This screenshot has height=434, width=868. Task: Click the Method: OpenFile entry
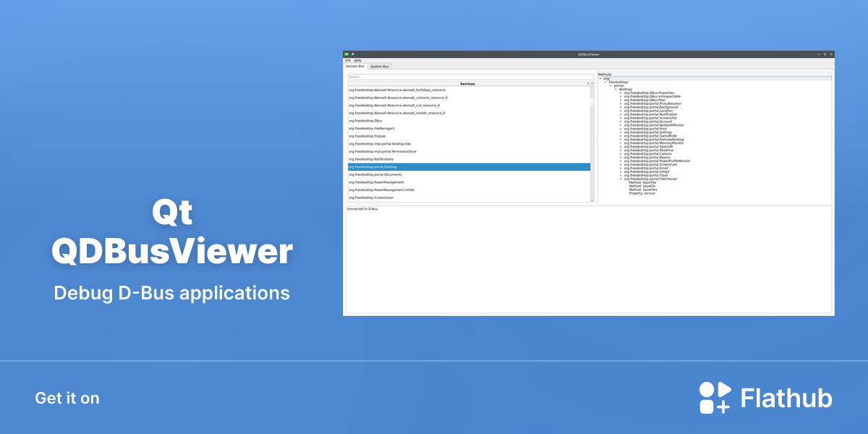[642, 182]
